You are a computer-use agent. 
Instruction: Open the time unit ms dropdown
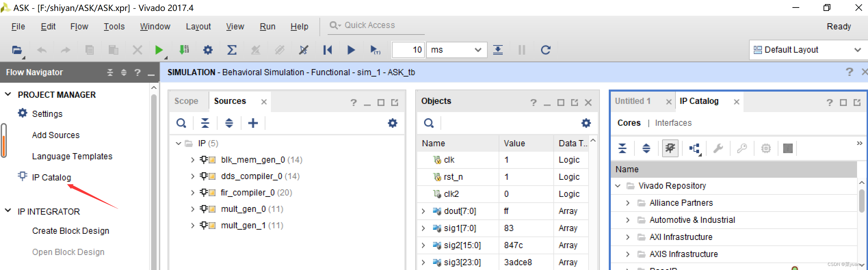click(x=457, y=50)
